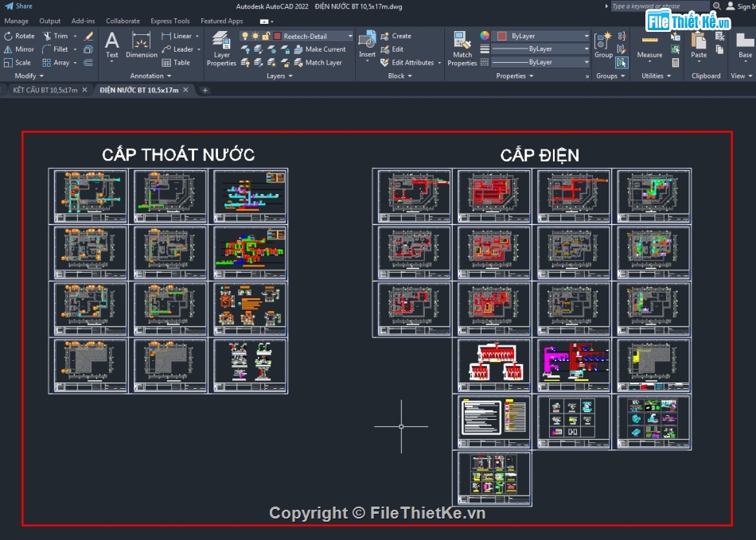Toggle the light bulb layer visibility icon
This screenshot has width=756, height=540.
coord(245,35)
